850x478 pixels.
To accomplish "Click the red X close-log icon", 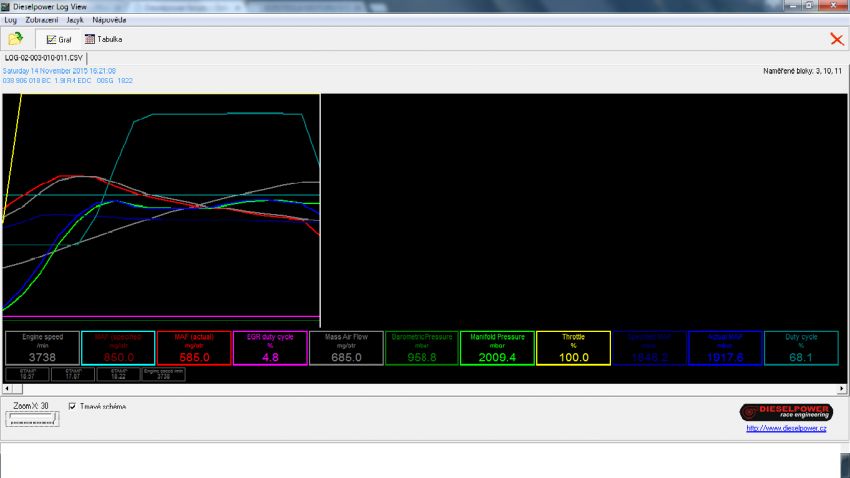I will pos(836,39).
